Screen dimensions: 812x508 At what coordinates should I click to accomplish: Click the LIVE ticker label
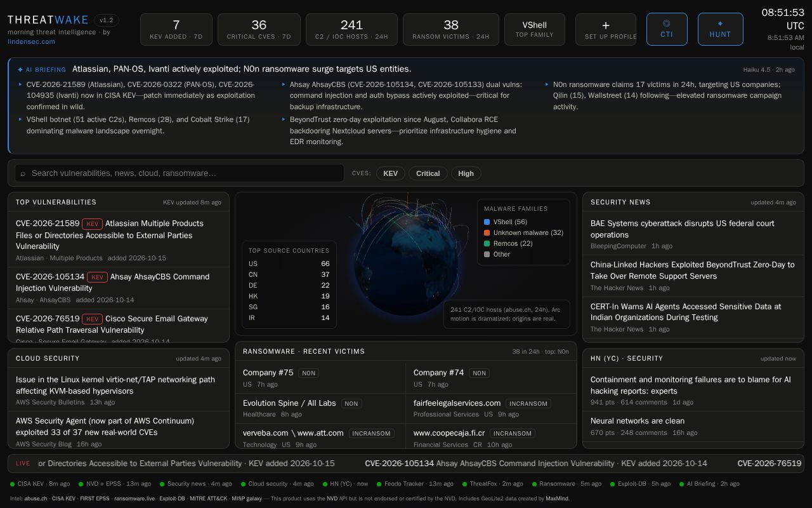(x=23, y=464)
